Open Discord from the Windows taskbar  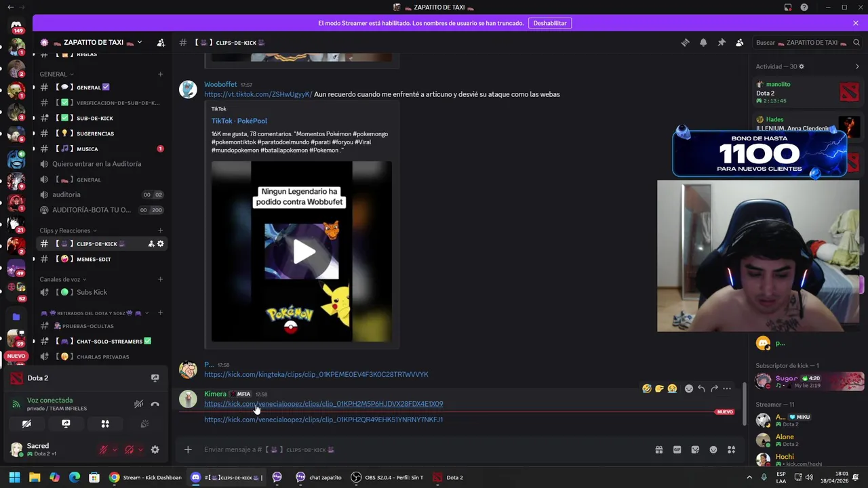226,477
